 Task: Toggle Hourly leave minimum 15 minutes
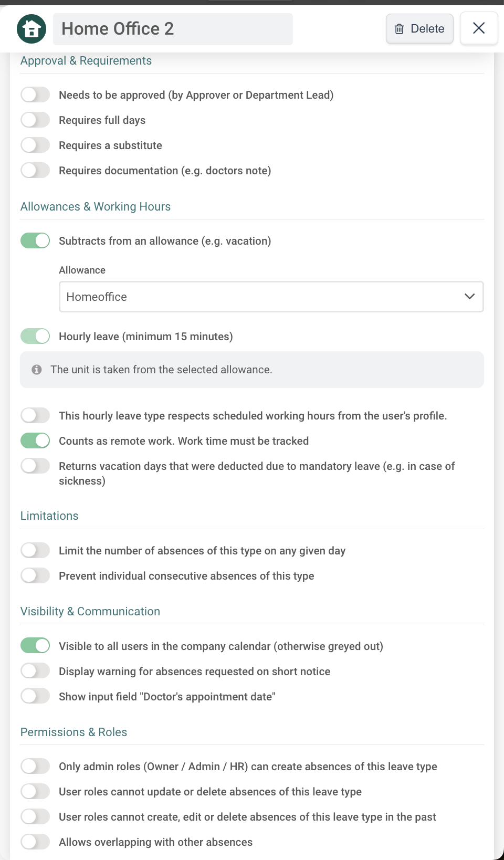(x=35, y=336)
